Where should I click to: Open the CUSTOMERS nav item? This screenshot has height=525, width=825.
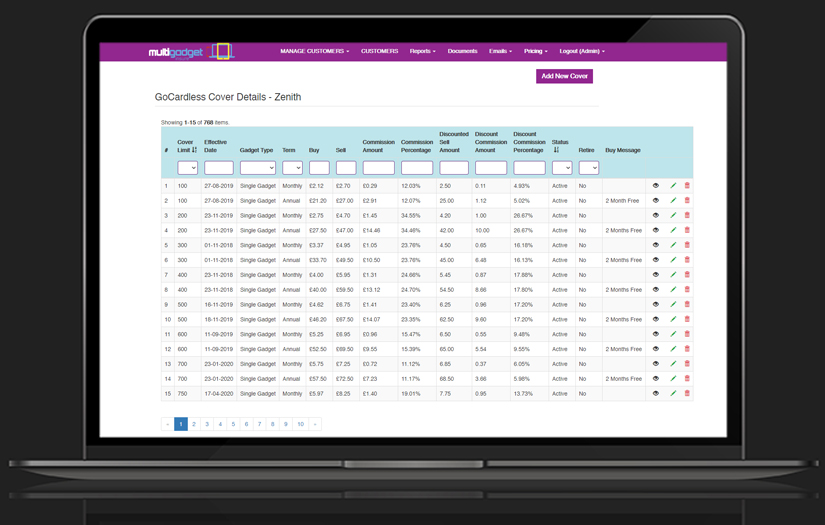pos(379,51)
